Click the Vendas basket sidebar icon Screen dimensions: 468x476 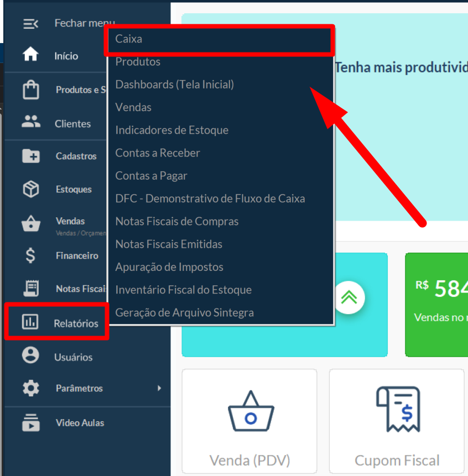pos(30,224)
